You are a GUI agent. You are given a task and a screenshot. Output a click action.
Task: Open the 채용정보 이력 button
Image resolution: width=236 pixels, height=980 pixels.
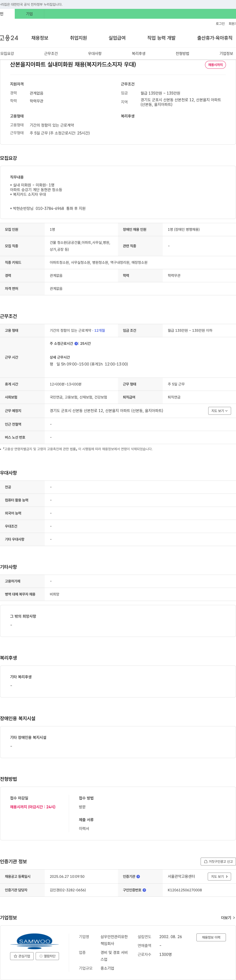(x=211, y=937)
